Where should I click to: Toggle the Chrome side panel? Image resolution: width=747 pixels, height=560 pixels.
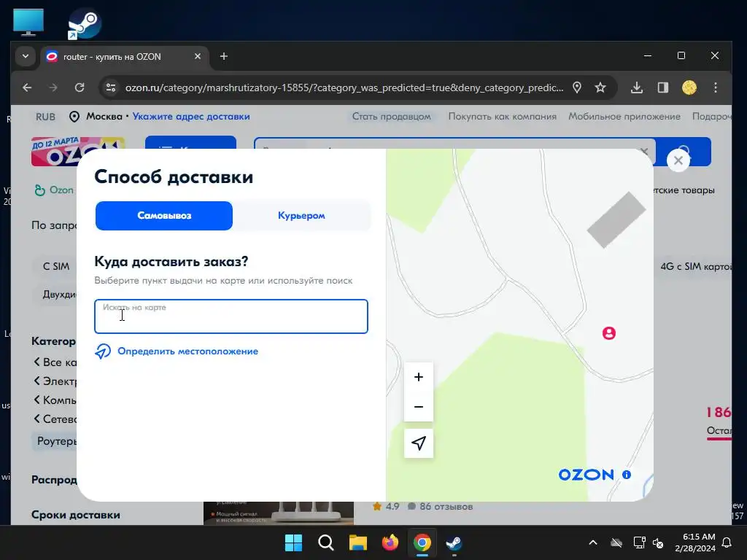coord(662,87)
